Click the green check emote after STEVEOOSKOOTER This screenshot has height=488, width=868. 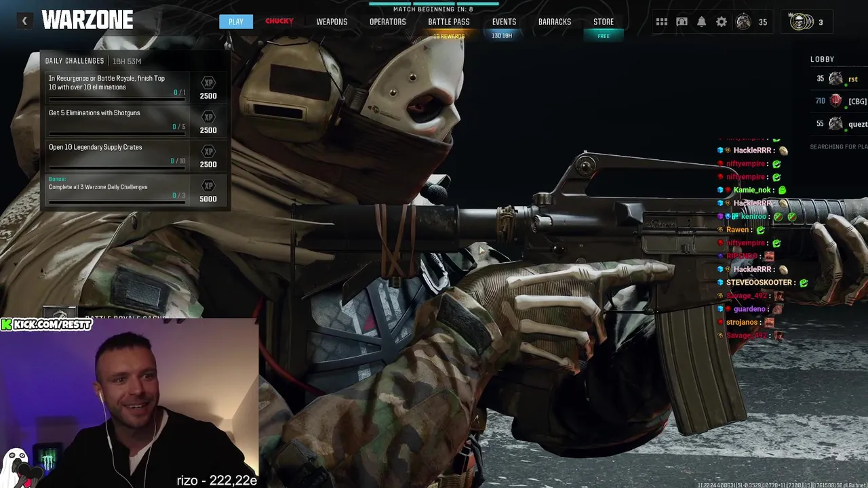point(804,283)
